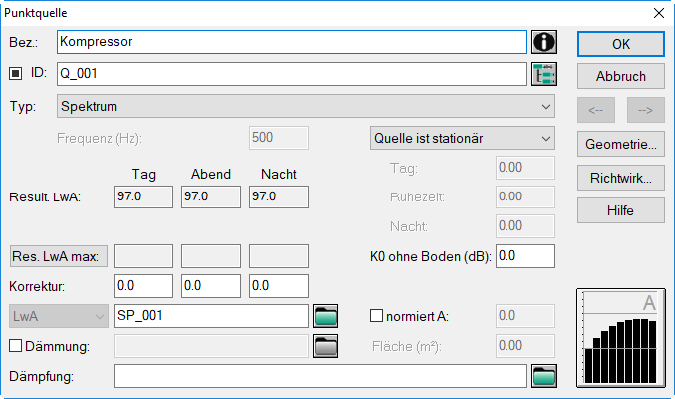Confirm dialog with OK button
The image size is (675, 399).
click(621, 44)
